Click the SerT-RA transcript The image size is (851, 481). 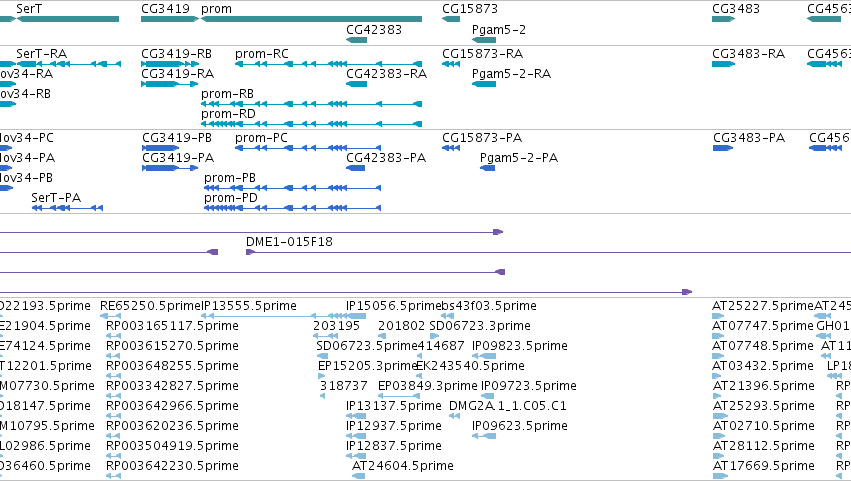69,64
